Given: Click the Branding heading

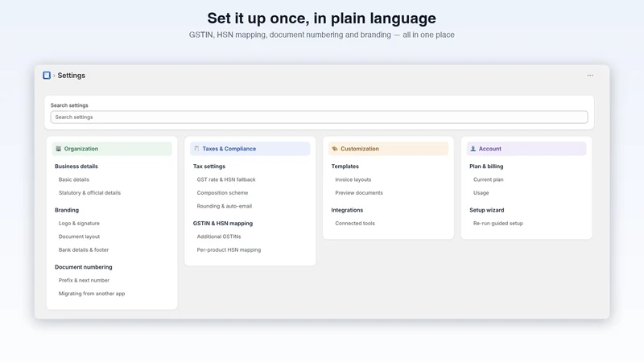Looking at the screenshot, I should [67, 210].
